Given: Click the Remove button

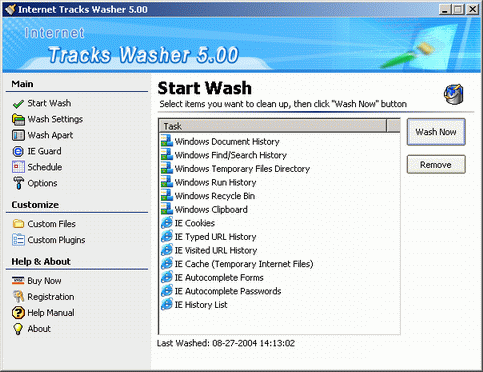Looking at the screenshot, I should (x=436, y=164).
